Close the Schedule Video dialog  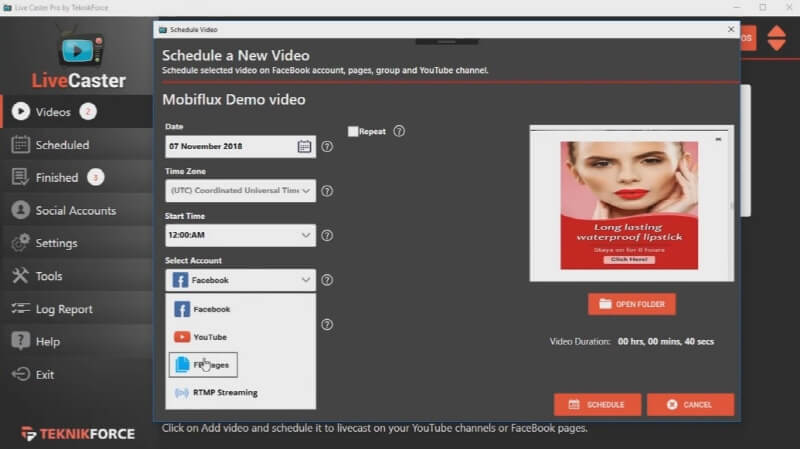[x=731, y=30]
